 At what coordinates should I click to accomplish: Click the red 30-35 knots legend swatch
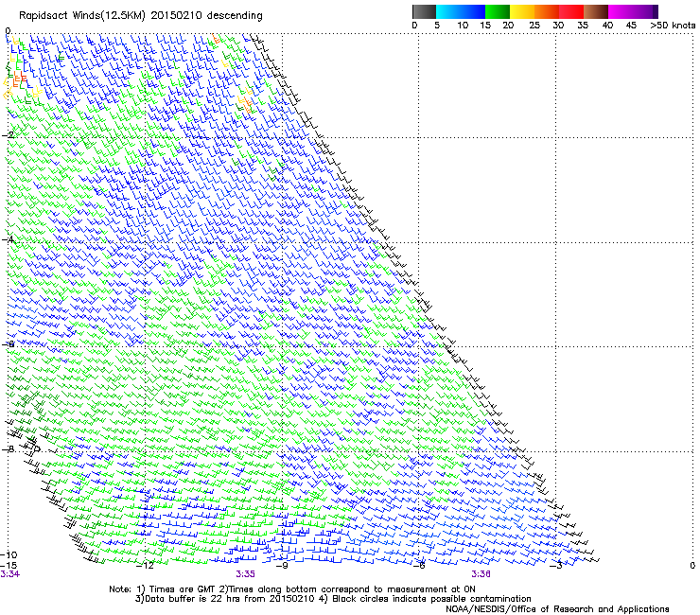(x=571, y=11)
